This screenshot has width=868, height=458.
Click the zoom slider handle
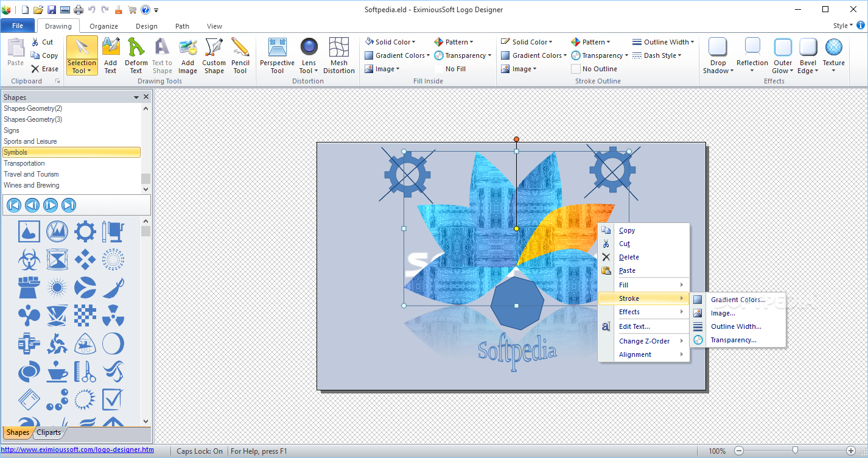794,451
